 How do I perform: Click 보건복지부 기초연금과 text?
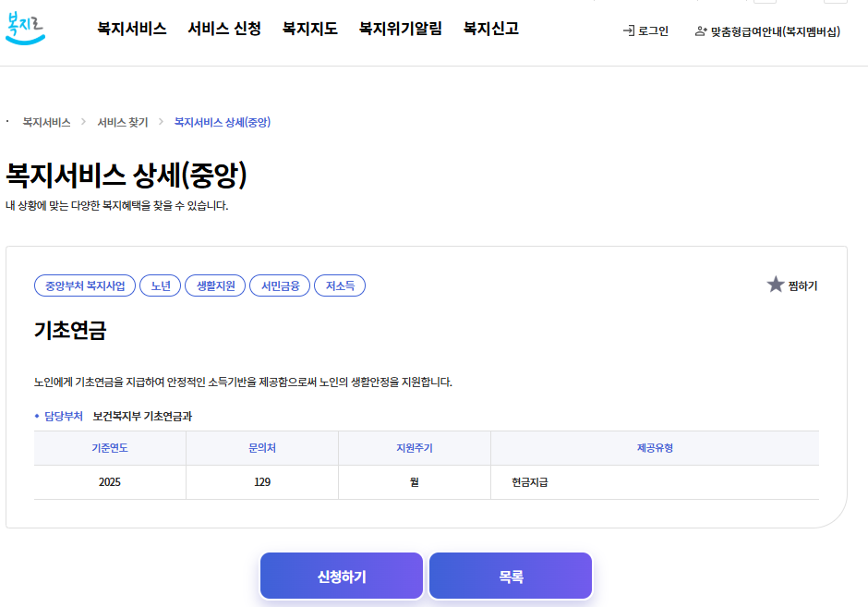point(142,416)
